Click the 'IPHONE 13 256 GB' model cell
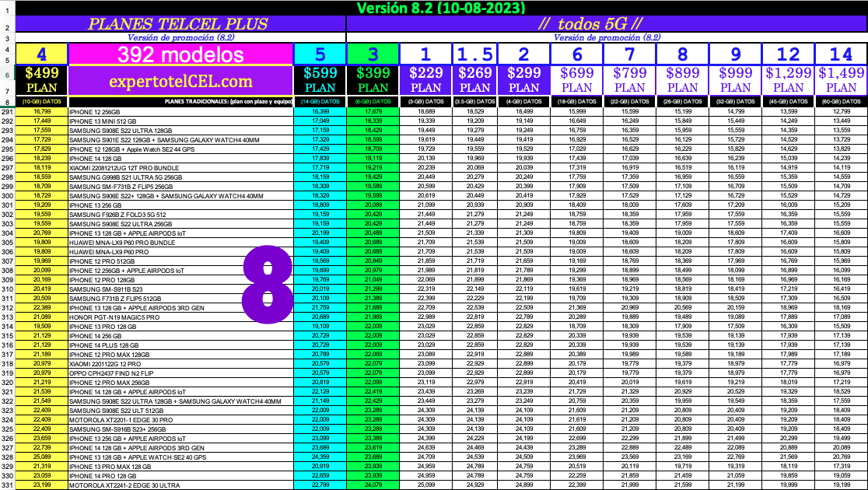The image size is (868, 490). pyautogui.click(x=180, y=205)
